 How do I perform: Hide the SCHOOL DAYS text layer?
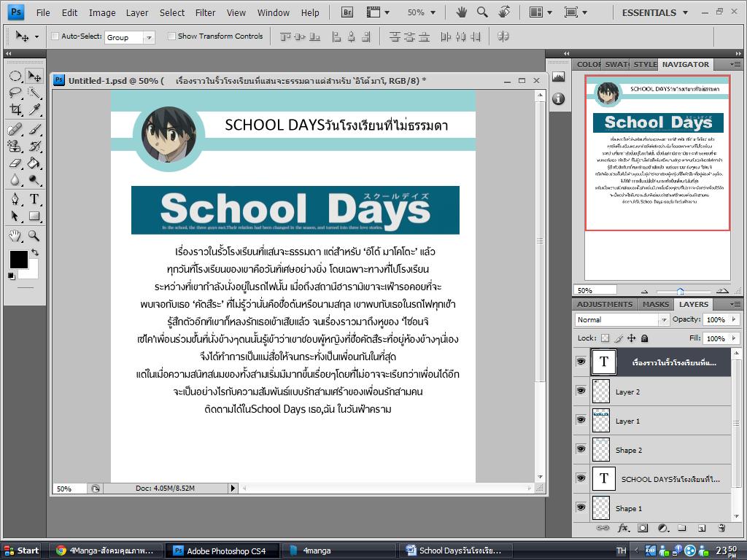coord(581,478)
